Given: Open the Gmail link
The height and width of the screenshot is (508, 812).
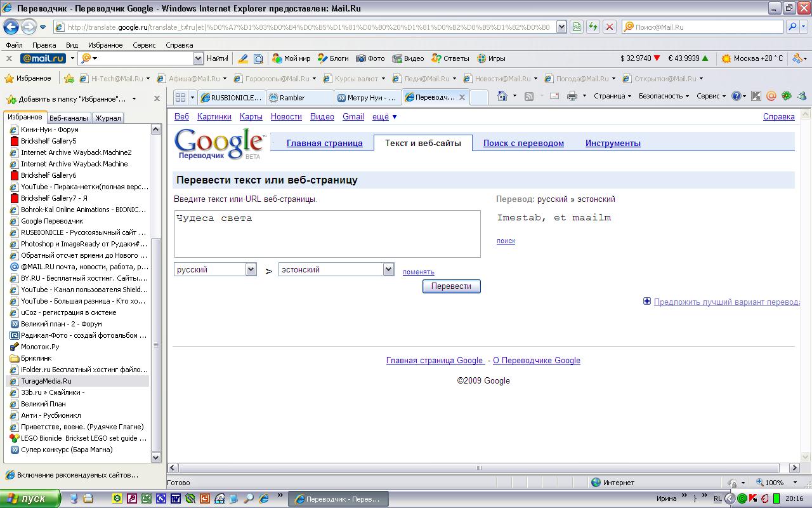Looking at the screenshot, I should tap(353, 116).
